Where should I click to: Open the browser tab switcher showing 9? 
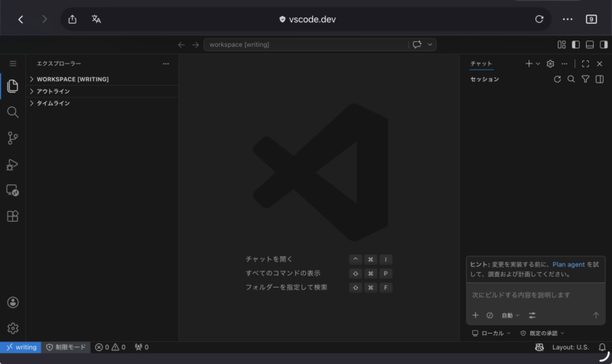[x=591, y=19]
